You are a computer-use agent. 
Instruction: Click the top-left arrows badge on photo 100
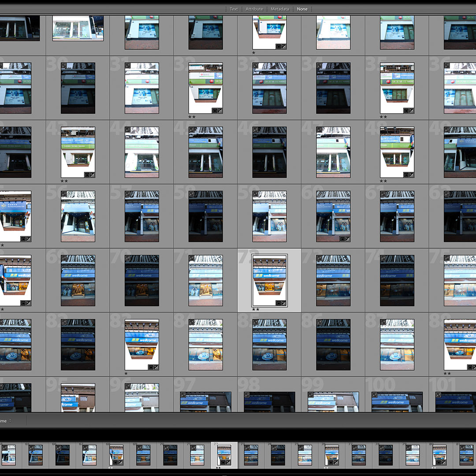(x=375, y=395)
